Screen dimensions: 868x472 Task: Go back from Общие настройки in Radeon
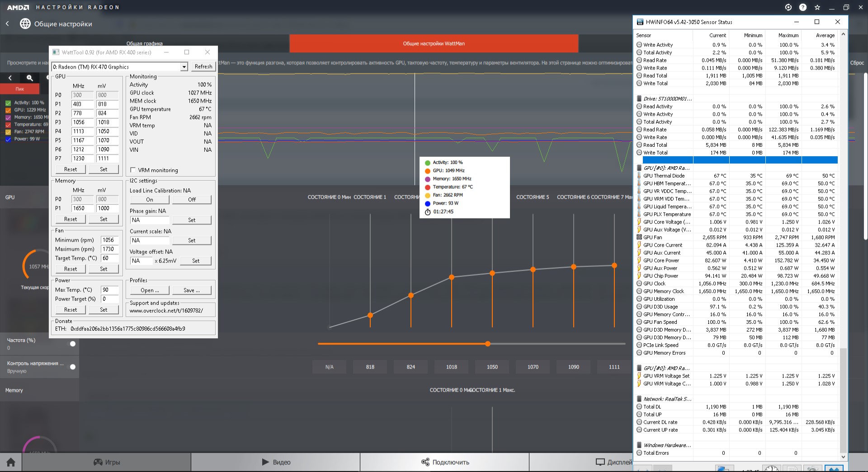[7, 23]
